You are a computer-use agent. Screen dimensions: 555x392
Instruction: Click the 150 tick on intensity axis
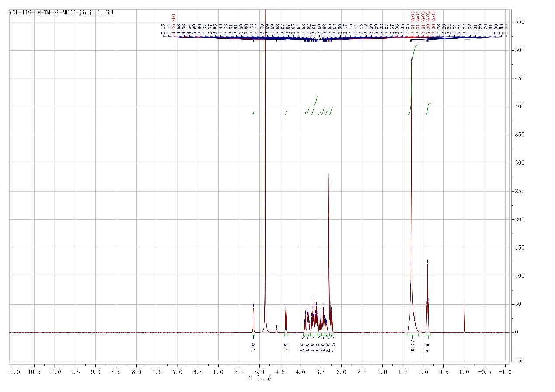click(520, 248)
